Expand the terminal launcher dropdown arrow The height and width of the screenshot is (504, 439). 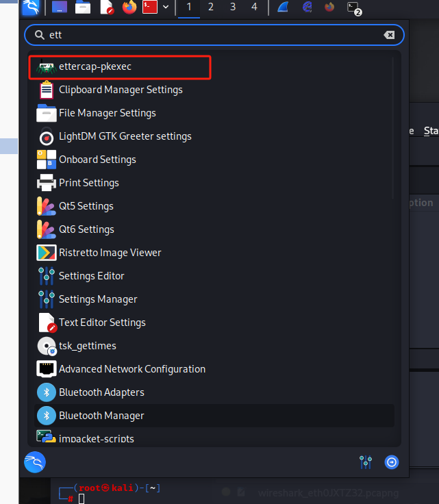[166, 7]
